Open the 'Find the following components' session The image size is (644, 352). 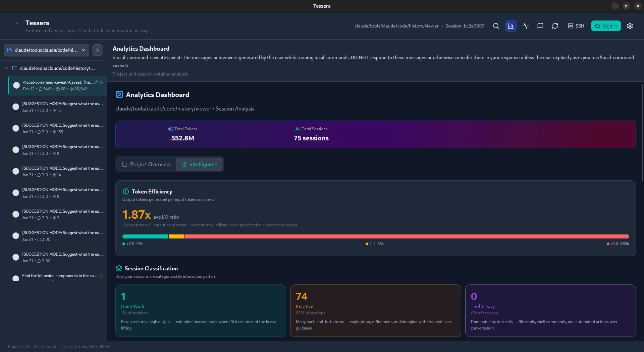coord(58,276)
